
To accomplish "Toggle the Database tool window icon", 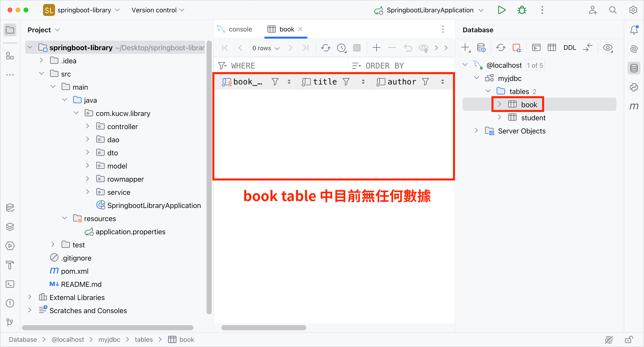I will point(634,68).
